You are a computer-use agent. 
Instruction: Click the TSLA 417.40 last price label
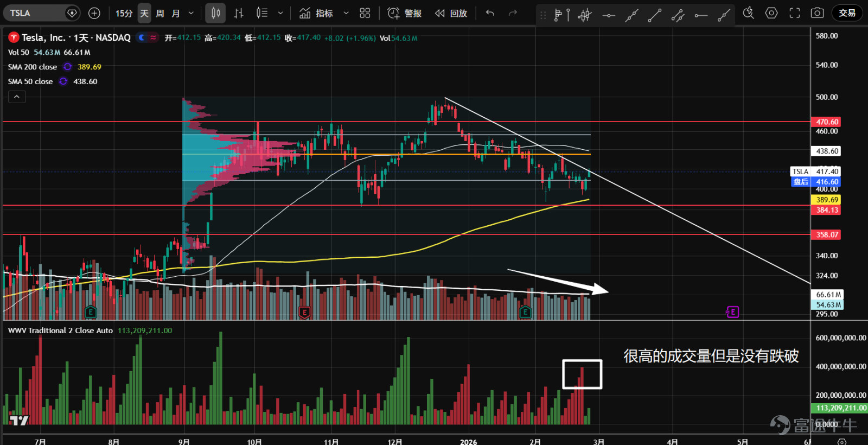816,171
